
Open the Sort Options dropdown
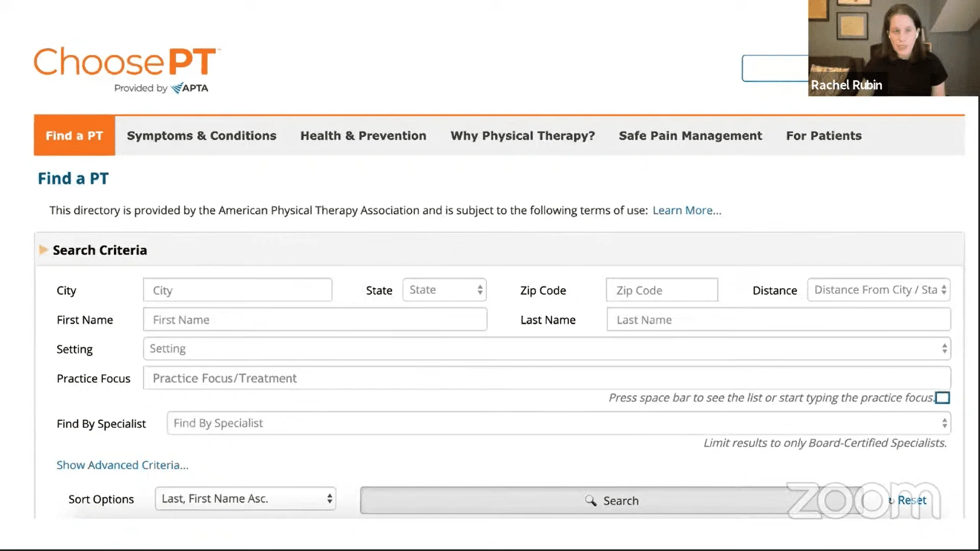tap(246, 498)
